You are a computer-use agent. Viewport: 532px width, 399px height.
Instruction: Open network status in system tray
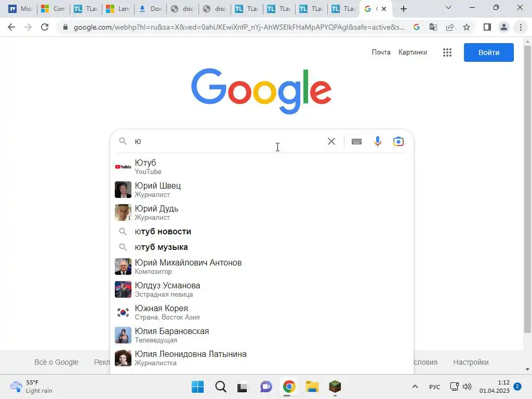(454, 387)
